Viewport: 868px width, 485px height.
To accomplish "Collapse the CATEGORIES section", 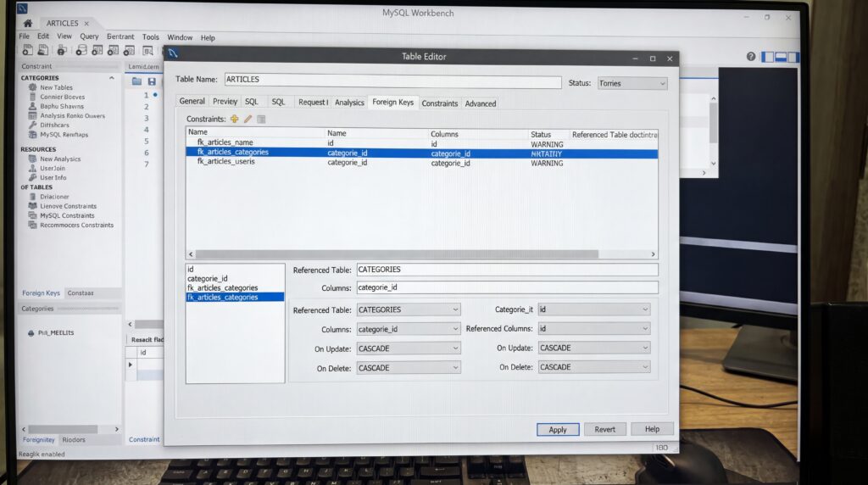I will pos(111,78).
